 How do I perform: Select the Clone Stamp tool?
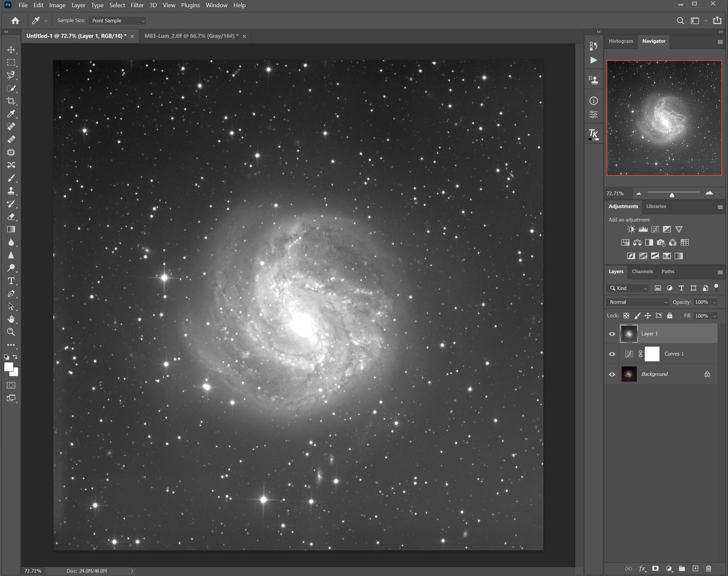(x=11, y=191)
